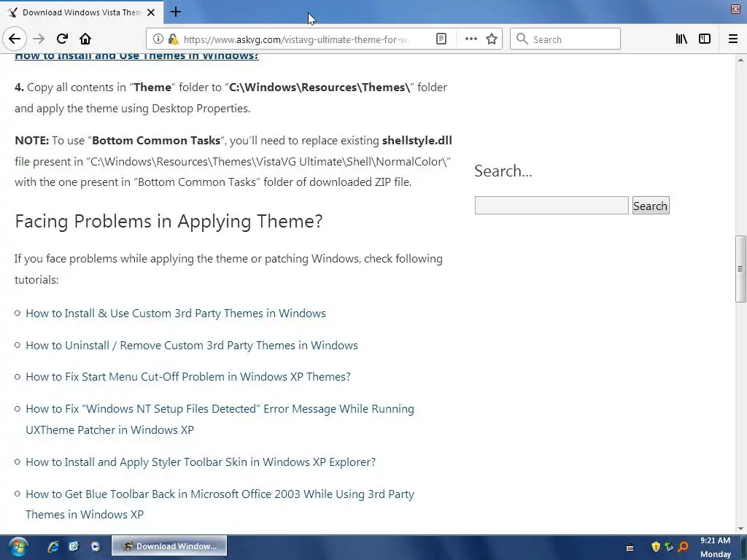Image resolution: width=747 pixels, height=560 pixels.
Task: Close the Firefox window
Action: point(735,9)
